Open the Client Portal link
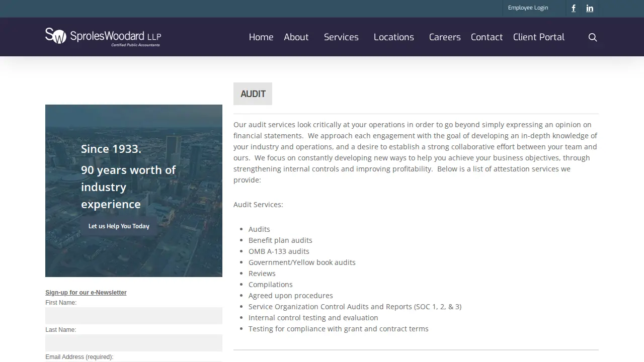644x362 pixels. pyautogui.click(x=539, y=37)
